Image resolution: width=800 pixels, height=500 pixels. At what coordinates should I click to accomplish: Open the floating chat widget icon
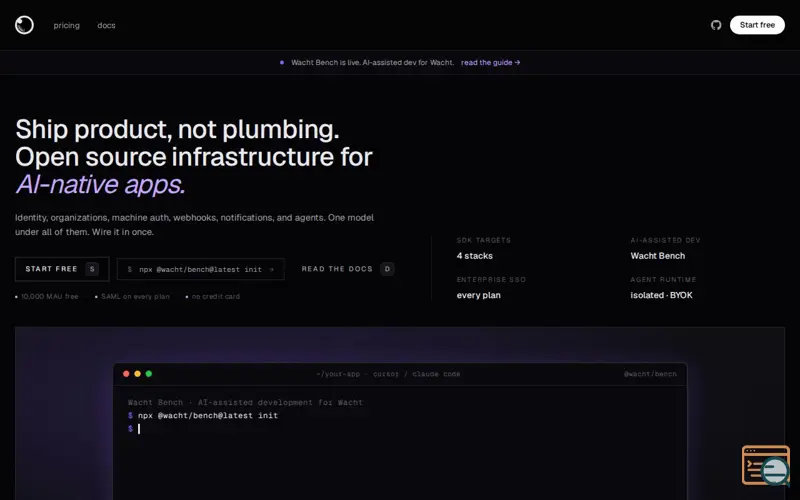(x=765, y=465)
